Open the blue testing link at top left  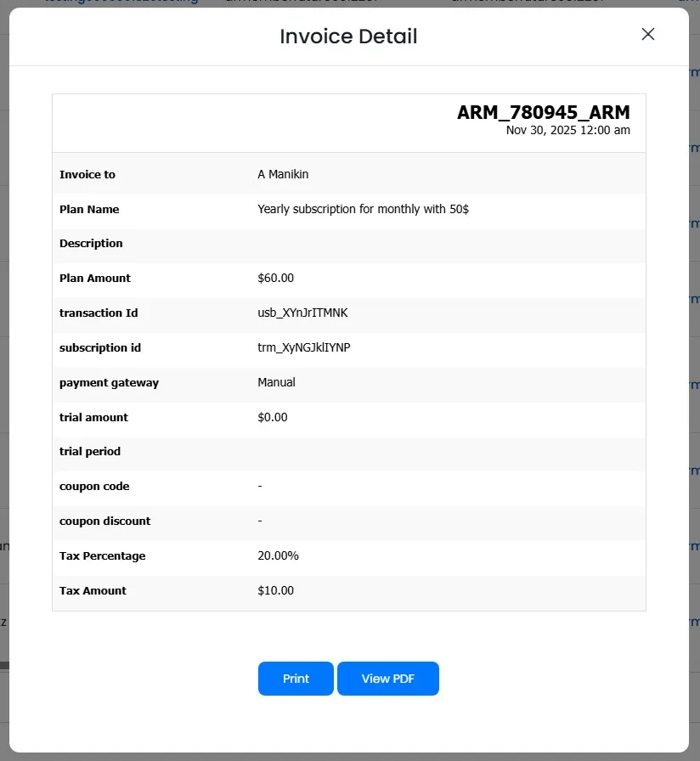(x=119, y=2)
